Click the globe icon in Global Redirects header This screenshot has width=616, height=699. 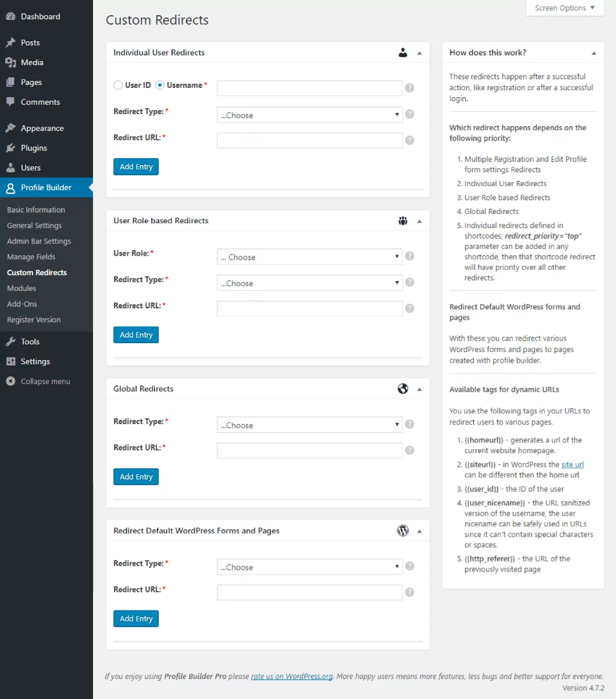(x=403, y=388)
